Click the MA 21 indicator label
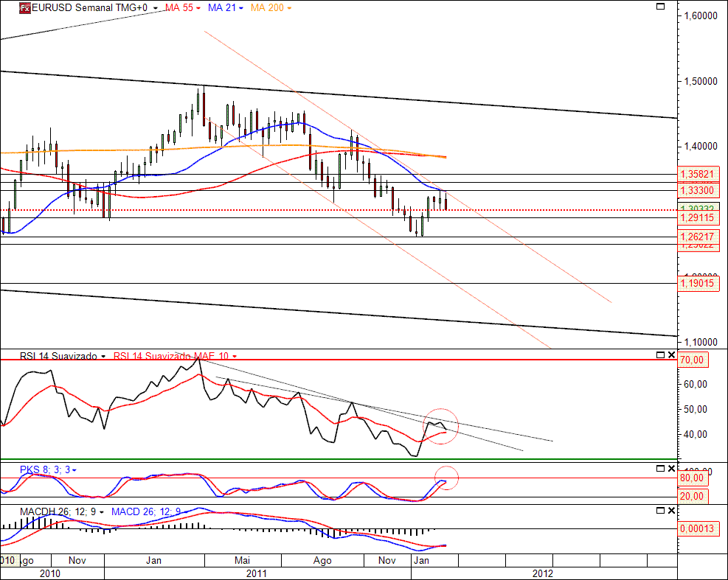 (222, 8)
